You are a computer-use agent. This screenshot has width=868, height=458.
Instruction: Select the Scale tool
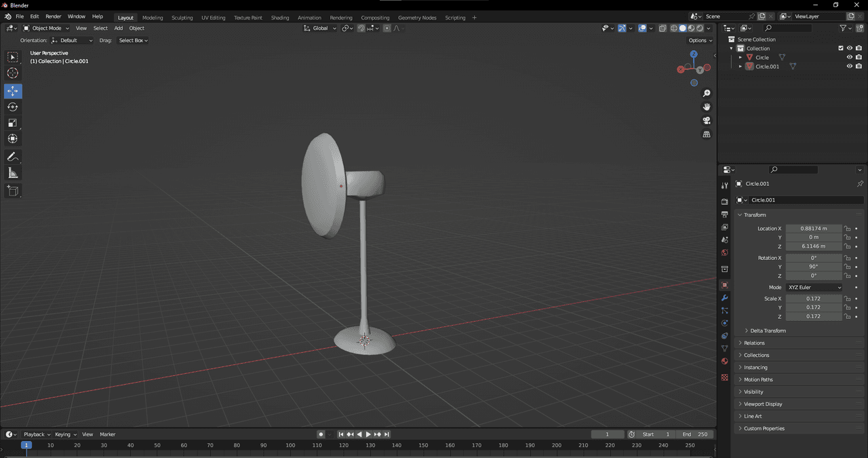(x=13, y=123)
